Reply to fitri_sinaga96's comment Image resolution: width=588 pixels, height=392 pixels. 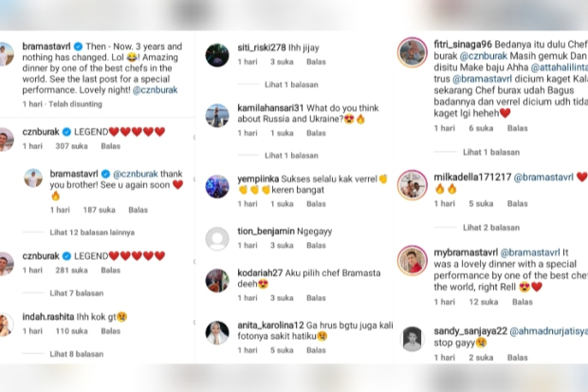point(518,128)
